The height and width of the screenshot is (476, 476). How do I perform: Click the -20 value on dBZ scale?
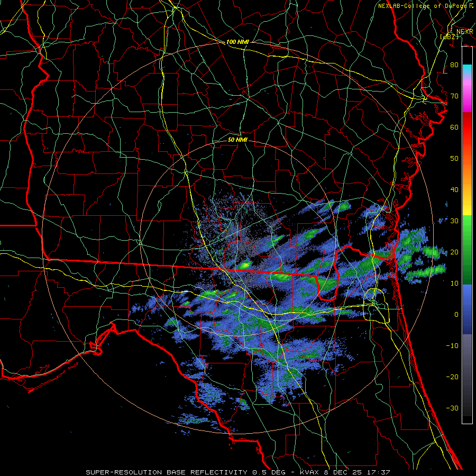click(452, 377)
